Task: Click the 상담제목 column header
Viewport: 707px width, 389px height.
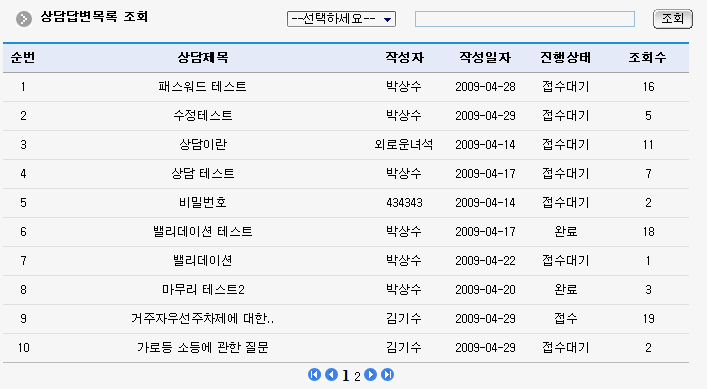Action: (x=203, y=57)
